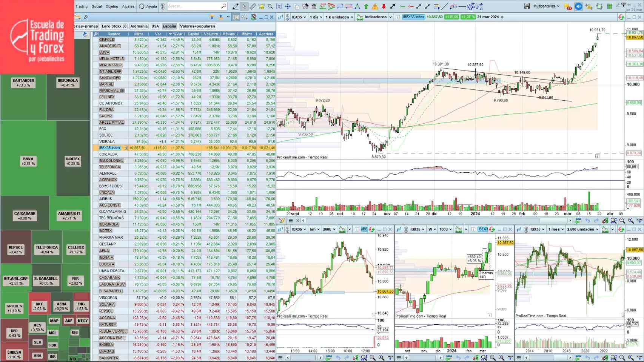The width and height of the screenshot is (644, 362).
Task: Toggle the link chain icon beside search box
Action: coord(163,6)
